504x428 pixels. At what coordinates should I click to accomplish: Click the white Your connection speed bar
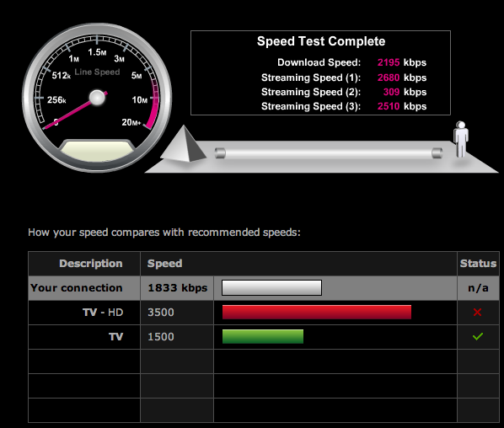[271, 287]
